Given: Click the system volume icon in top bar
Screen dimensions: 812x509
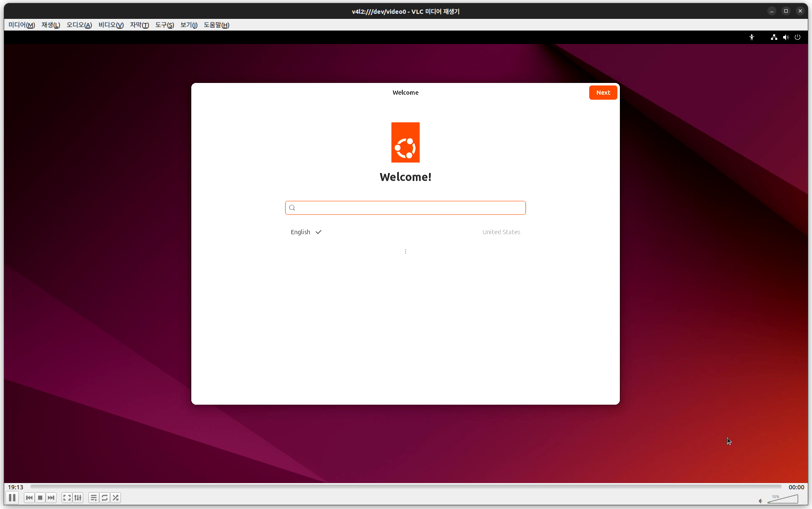Looking at the screenshot, I should (786, 37).
